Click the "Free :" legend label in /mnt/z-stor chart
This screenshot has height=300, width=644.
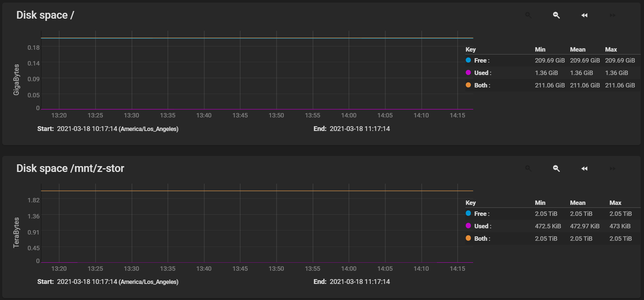(x=482, y=214)
